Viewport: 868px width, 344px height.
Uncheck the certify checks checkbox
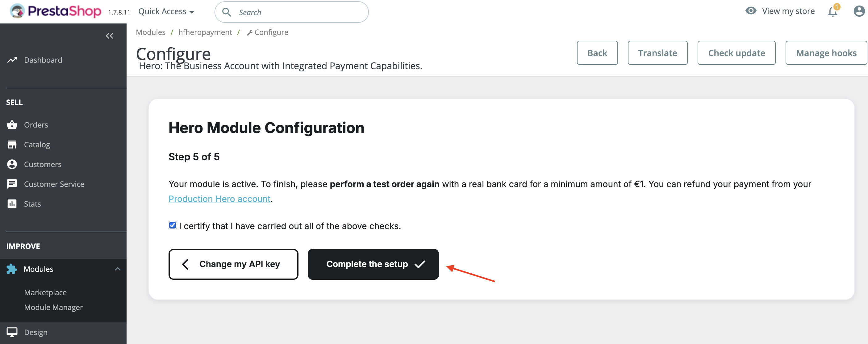click(x=173, y=225)
